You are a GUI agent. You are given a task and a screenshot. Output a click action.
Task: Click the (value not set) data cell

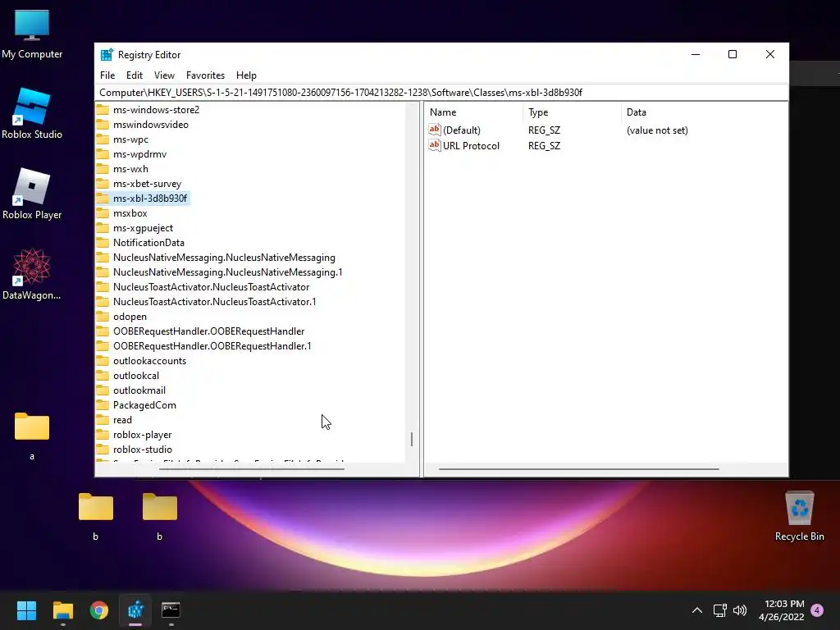[x=657, y=130]
